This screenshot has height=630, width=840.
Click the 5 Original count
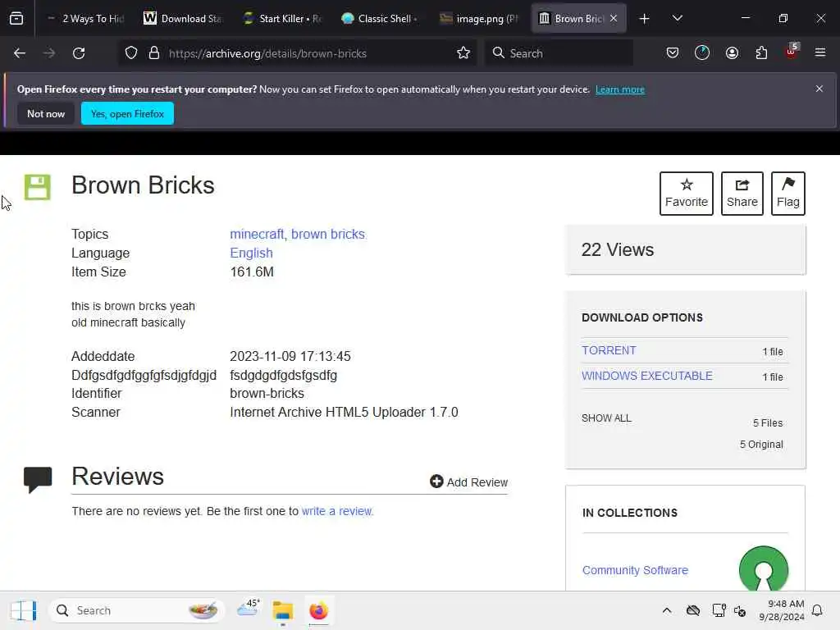coord(761,444)
